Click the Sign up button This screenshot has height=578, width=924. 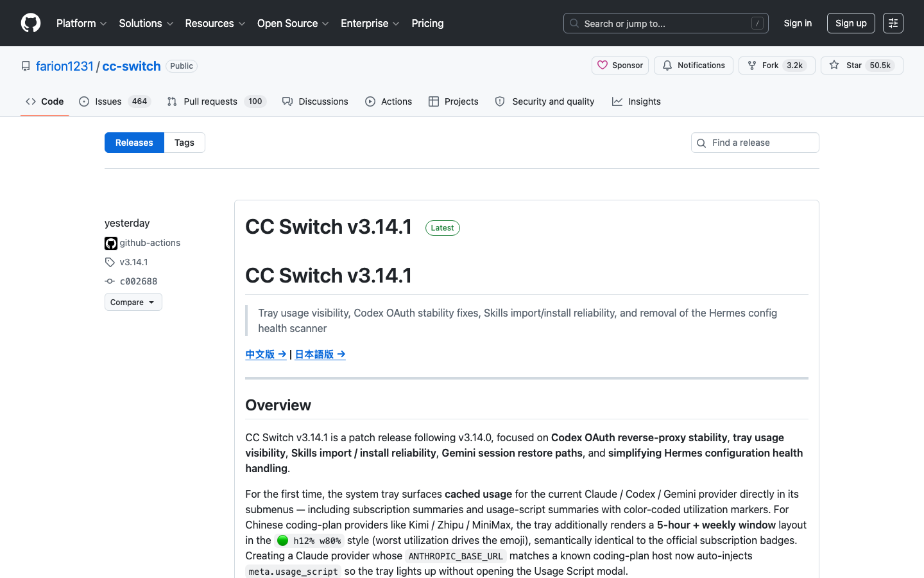click(x=851, y=23)
